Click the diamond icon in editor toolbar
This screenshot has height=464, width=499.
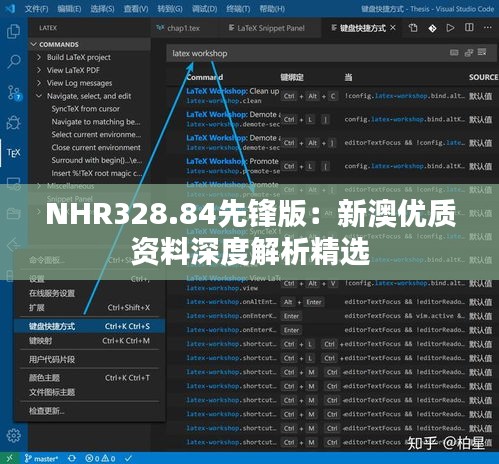(432, 28)
